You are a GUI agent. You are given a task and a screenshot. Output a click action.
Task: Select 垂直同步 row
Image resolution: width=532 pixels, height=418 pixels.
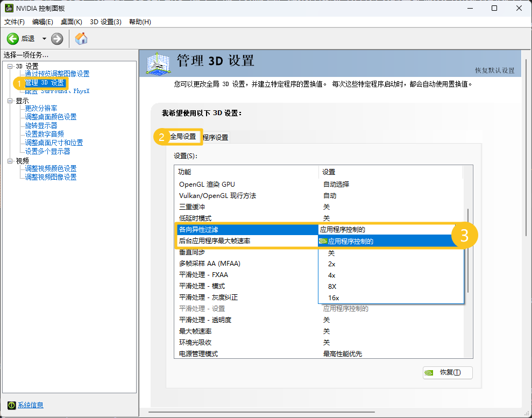(x=246, y=252)
